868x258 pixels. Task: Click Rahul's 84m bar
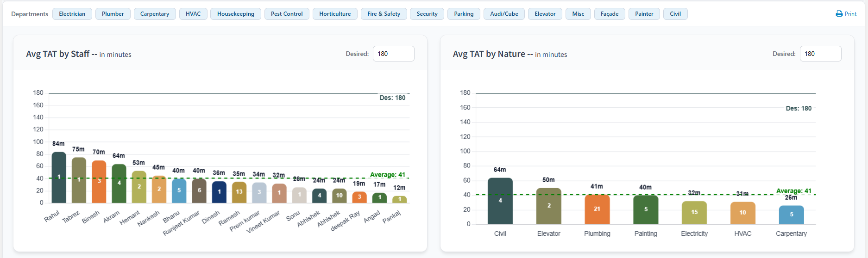(59, 178)
